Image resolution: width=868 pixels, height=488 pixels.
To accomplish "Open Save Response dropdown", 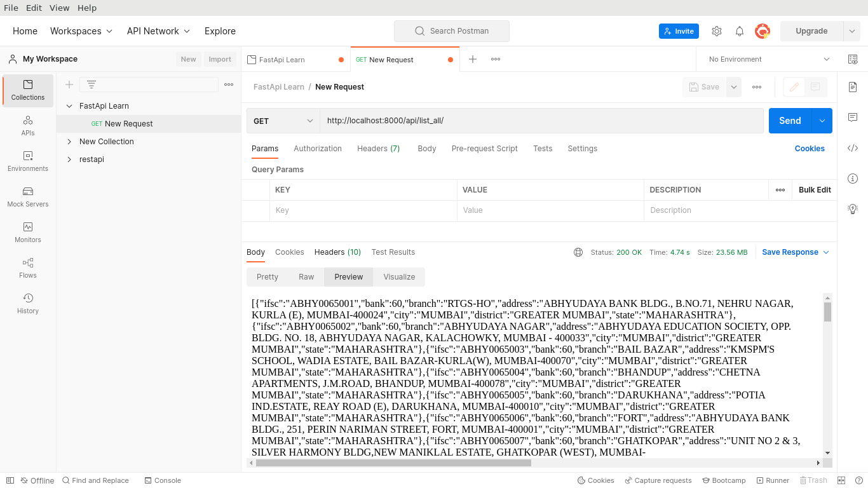I will (796, 252).
